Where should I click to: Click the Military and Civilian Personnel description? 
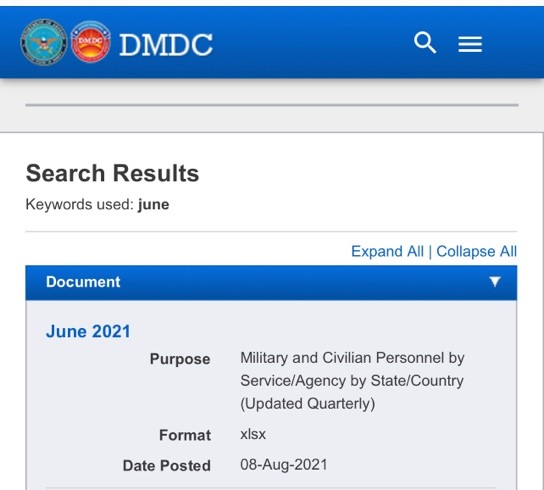click(352, 381)
